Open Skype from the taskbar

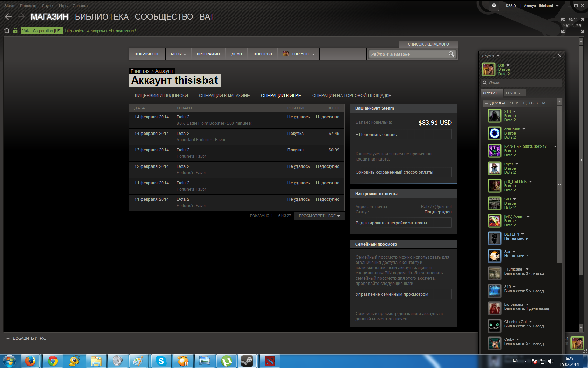(161, 361)
